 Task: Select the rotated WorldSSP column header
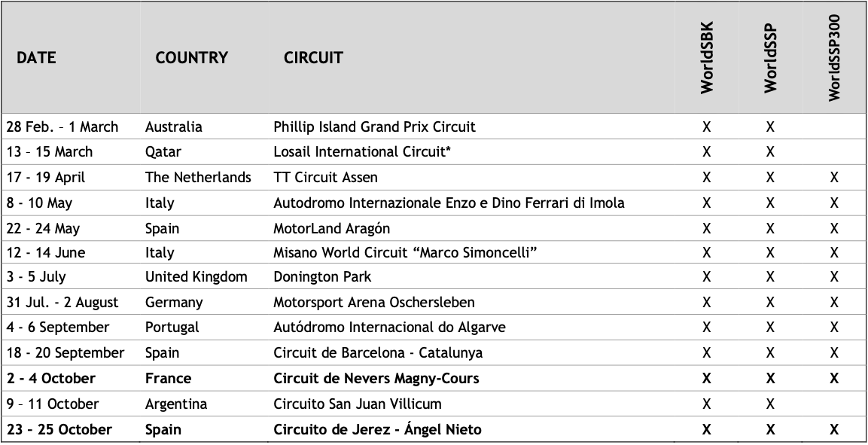[770, 59]
